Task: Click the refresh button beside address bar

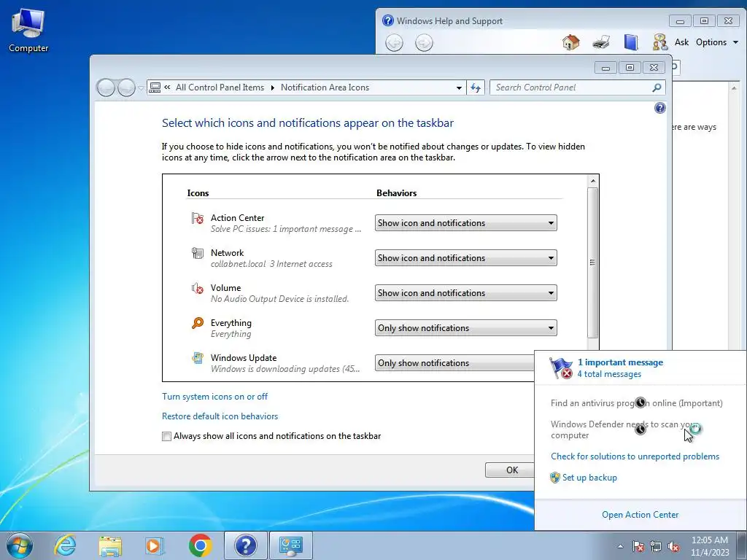Action: click(476, 87)
